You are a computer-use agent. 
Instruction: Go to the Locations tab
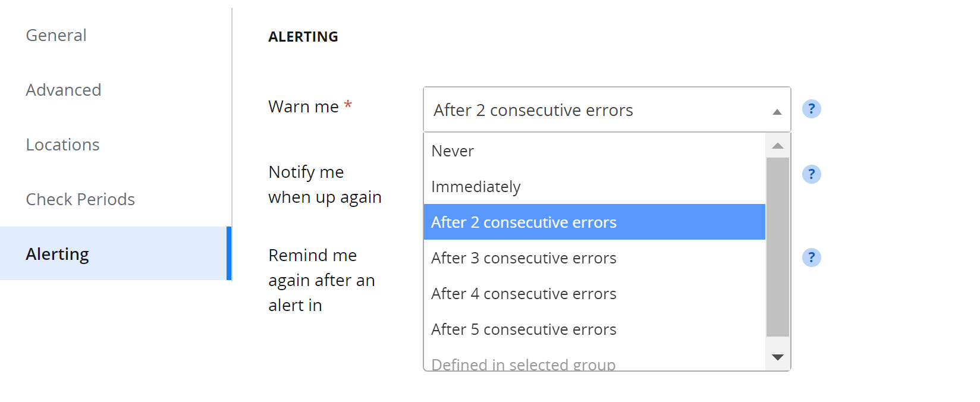(x=63, y=145)
